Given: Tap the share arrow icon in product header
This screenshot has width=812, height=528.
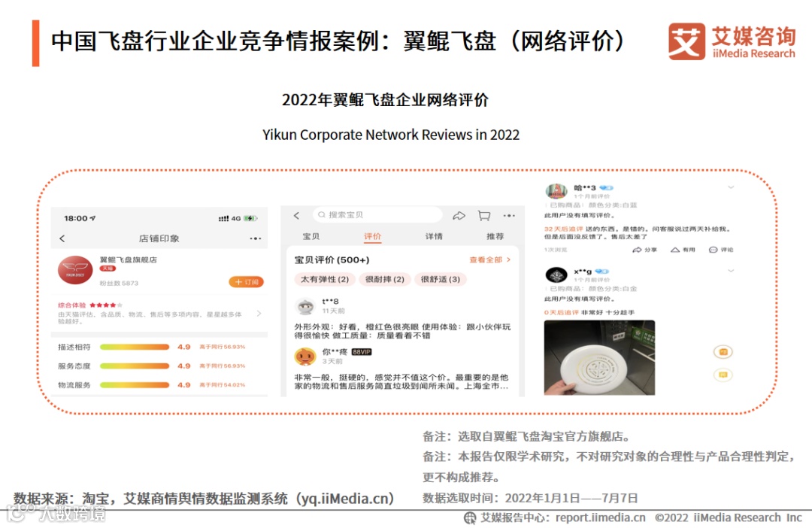Looking at the screenshot, I should (x=459, y=216).
